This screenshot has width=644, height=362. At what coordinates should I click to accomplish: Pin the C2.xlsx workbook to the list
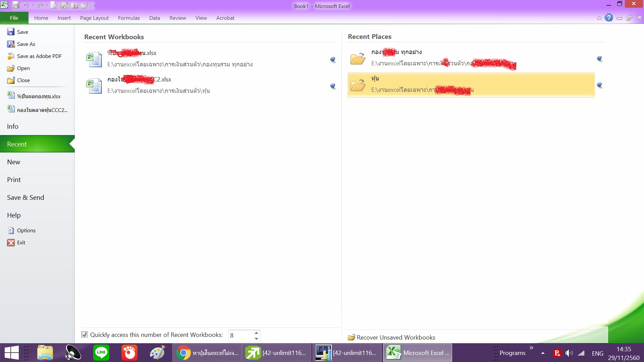point(333,86)
